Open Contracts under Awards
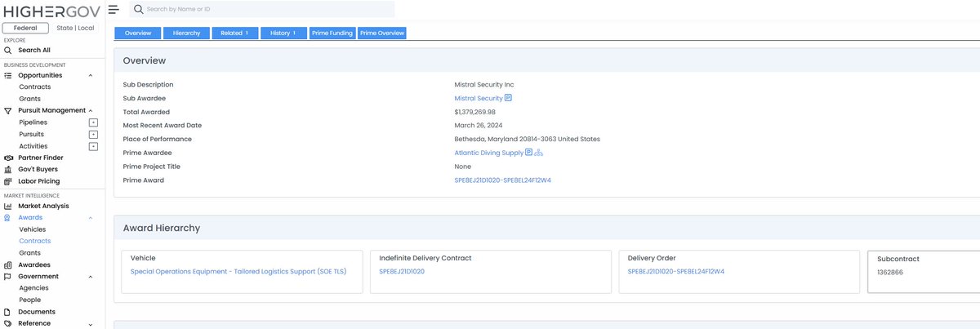The image size is (980, 329). tap(35, 241)
